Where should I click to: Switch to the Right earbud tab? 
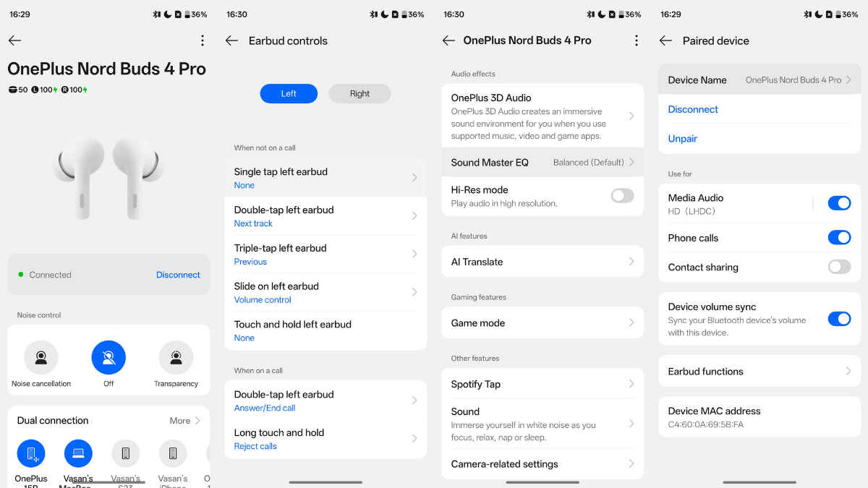pyautogui.click(x=359, y=94)
